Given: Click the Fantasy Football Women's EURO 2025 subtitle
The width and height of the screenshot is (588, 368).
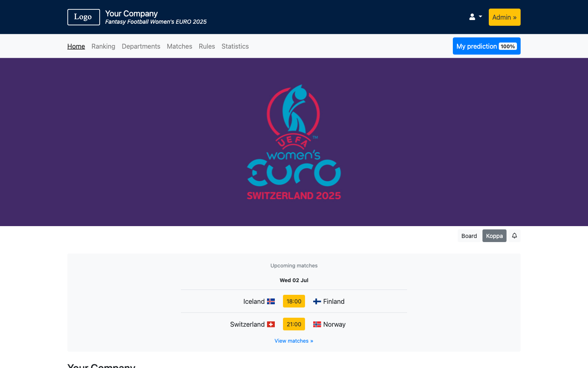Looking at the screenshot, I should 156,22.
